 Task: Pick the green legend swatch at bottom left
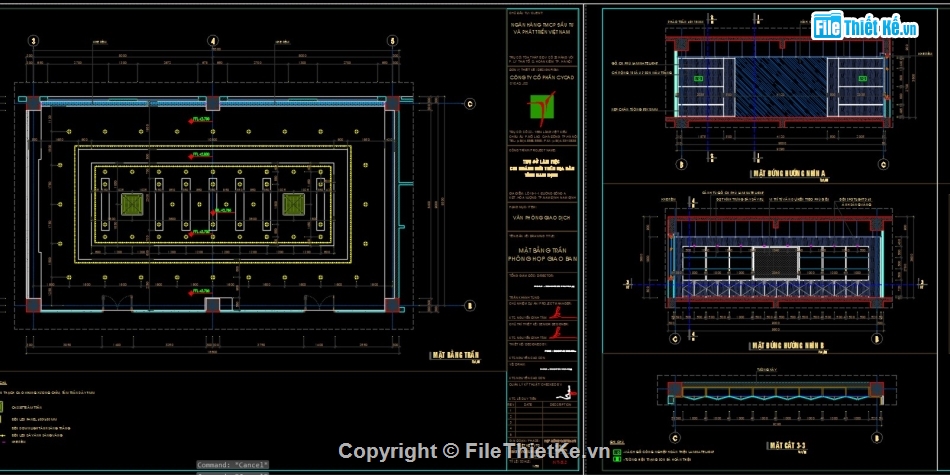tap(4, 406)
